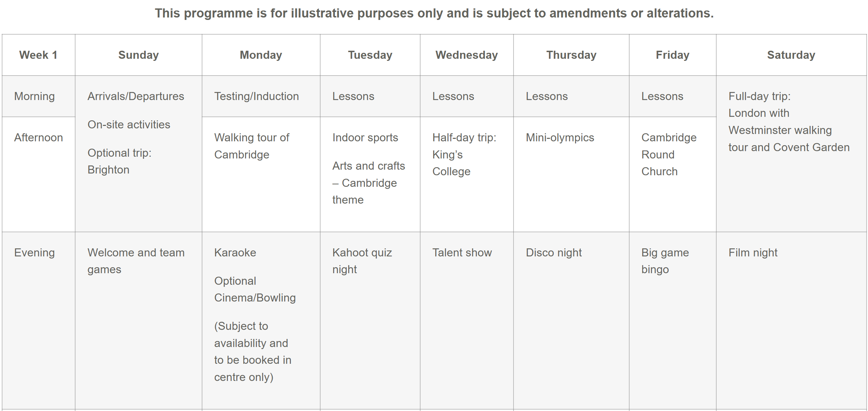Screen dimensions: 868x411
Task: Select the Saturday column header
Action: [791, 55]
